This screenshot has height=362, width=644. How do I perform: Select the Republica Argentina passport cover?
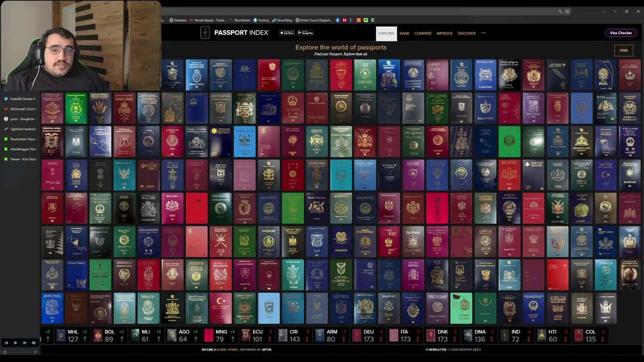[197, 75]
